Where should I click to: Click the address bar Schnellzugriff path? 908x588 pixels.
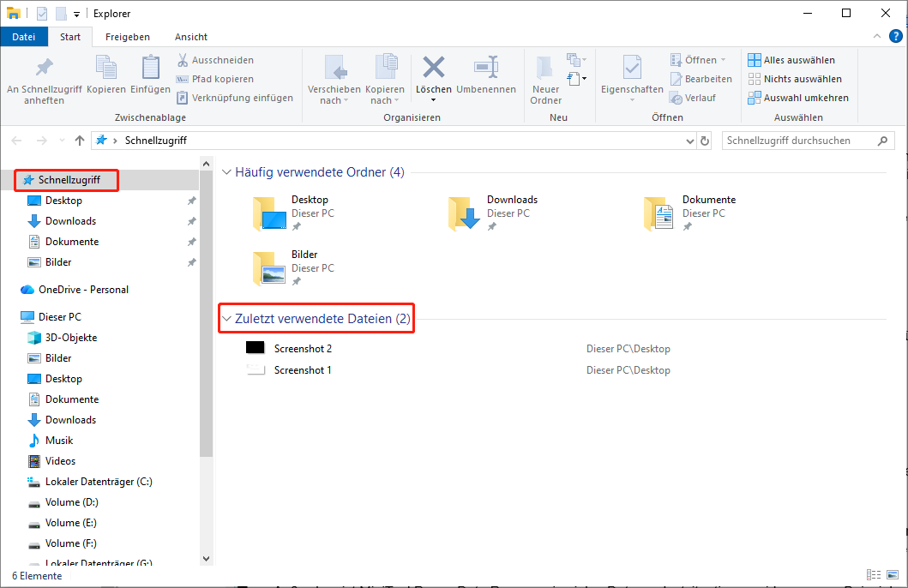(x=156, y=141)
